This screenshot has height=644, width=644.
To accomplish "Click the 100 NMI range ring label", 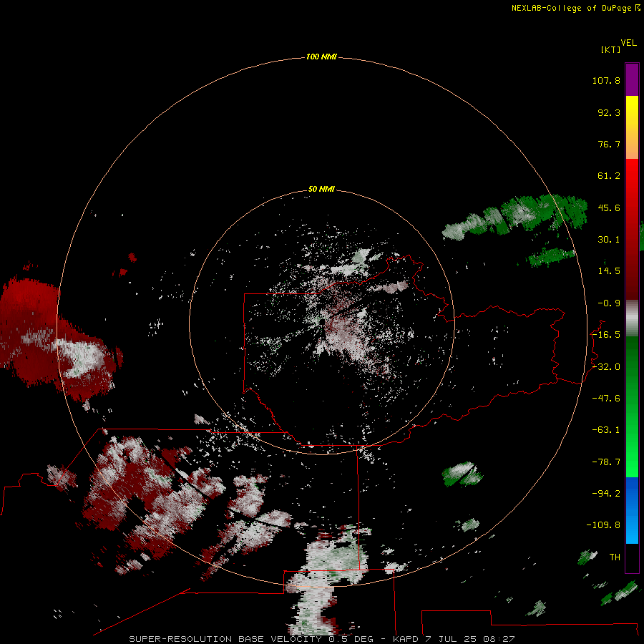I will (321, 57).
